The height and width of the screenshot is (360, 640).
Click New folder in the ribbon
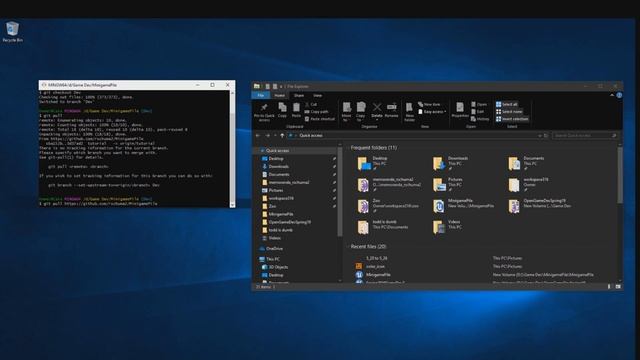[x=409, y=112]
